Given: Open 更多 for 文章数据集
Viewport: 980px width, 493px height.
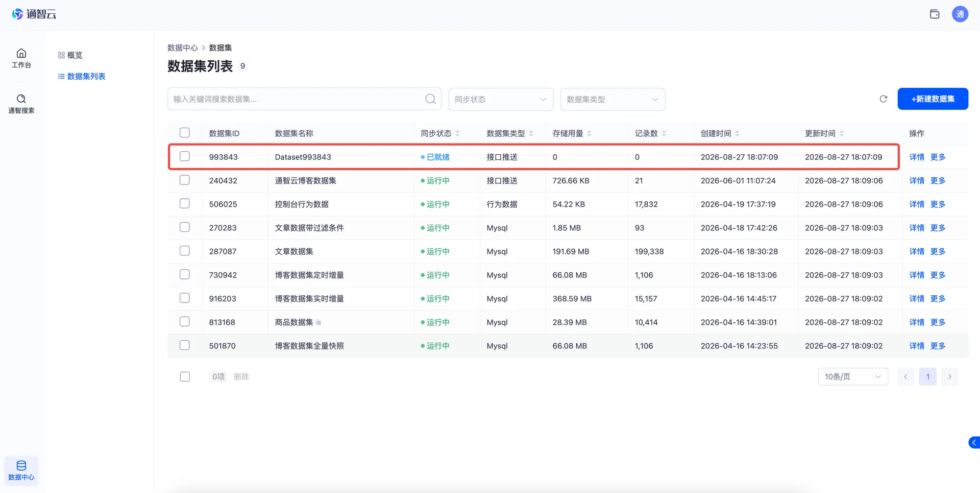Looking at the screenshot, I should tap(938, 251).
